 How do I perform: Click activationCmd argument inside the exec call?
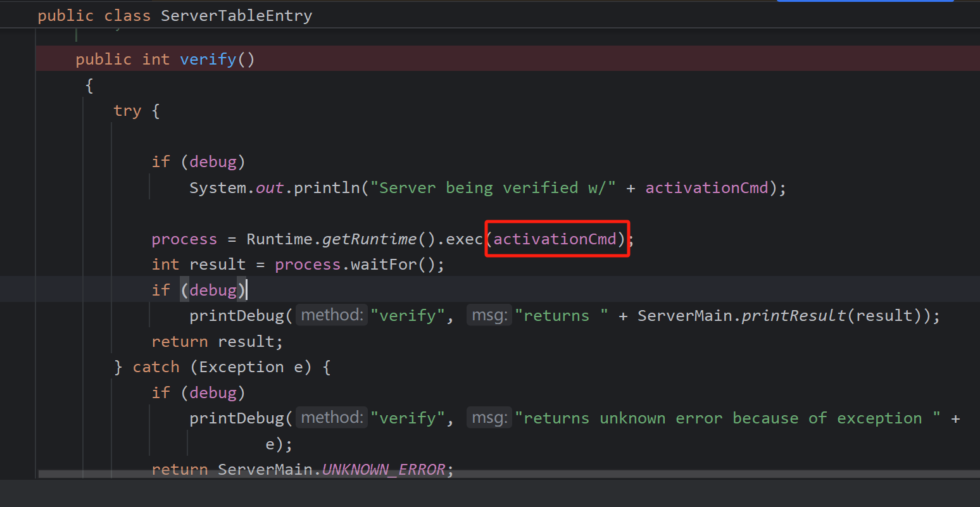(x=555, y=239)
